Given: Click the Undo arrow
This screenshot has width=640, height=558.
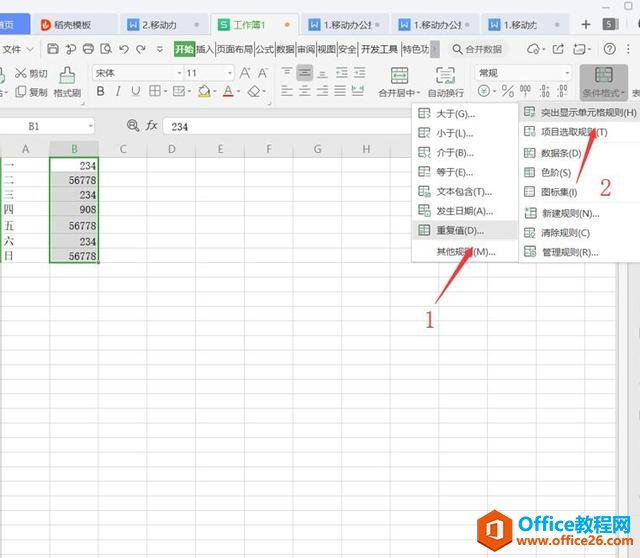Looking at the screenshot, I should tap(124, 49).
